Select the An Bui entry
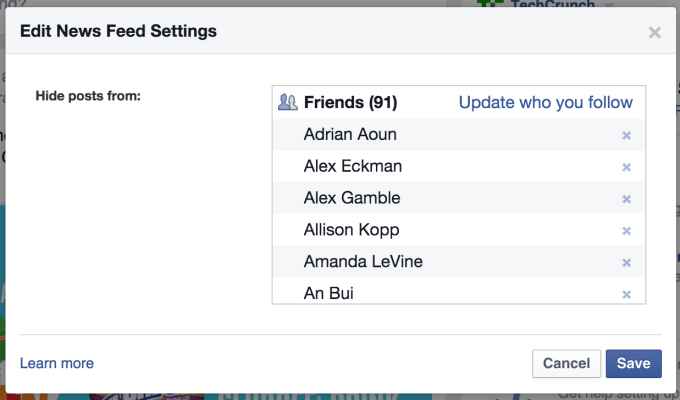 329,294
